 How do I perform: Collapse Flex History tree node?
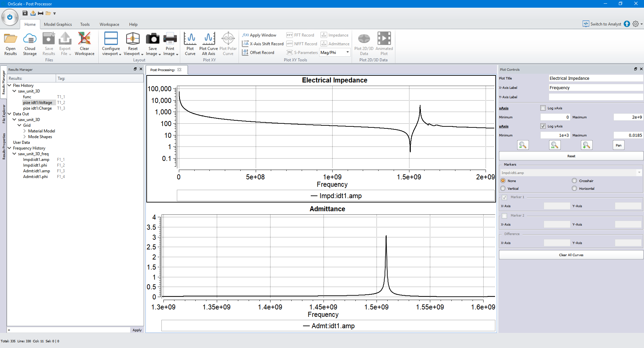pyautogui.click(x=9, y=85)
